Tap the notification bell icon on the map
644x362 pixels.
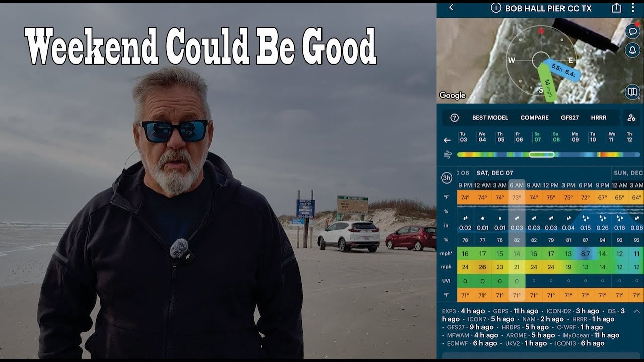coord(632,50)
